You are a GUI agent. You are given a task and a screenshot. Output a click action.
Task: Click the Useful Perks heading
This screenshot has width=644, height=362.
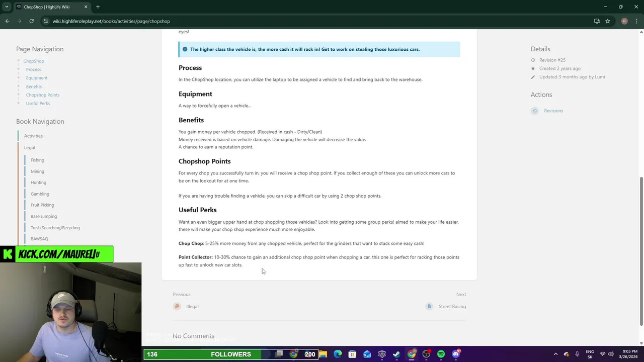pyautogui.click(x=197, y=210)
